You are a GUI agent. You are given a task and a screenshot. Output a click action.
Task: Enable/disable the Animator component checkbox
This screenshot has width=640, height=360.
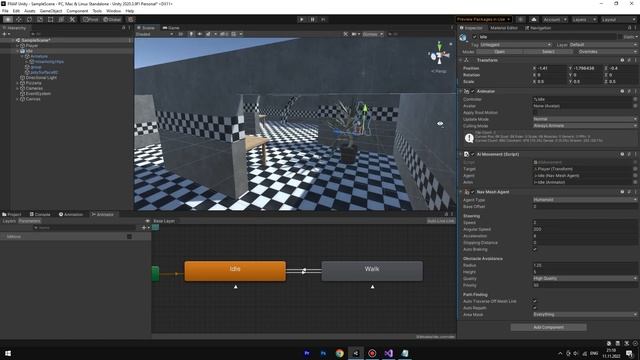point(473,91)
